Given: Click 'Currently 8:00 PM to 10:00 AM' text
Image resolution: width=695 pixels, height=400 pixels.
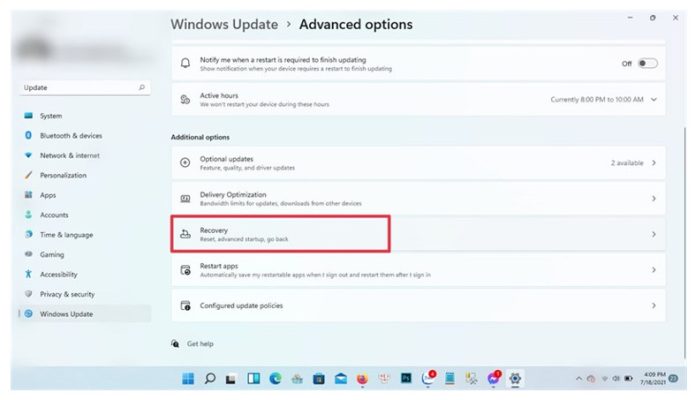Looking at the screenshot, I should click(x=597, y=99).
